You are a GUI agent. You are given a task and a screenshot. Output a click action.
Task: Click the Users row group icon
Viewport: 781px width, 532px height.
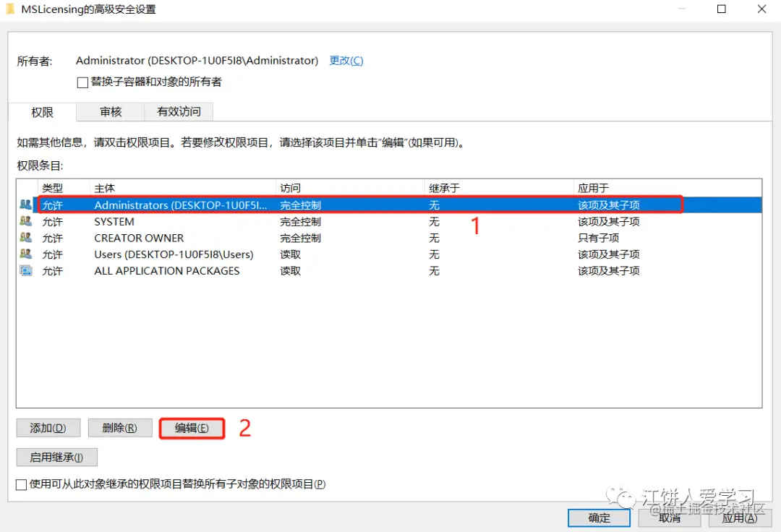(25, 254)
